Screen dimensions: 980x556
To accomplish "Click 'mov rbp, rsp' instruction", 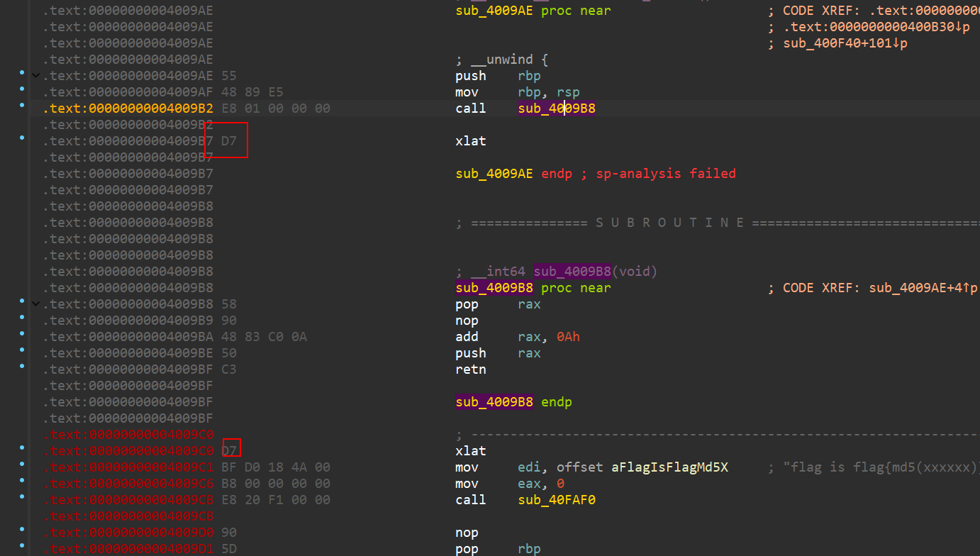I will click(x=518, y=92).
